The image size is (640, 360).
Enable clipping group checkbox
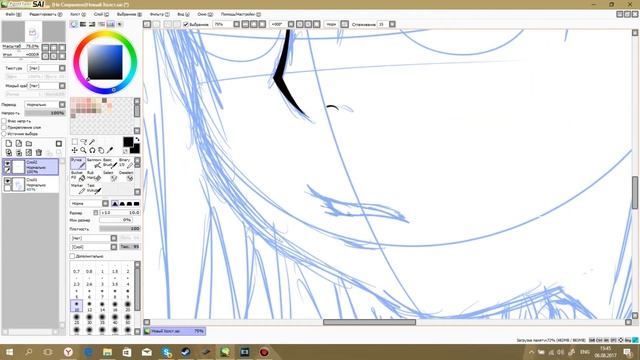click(4, 127)
